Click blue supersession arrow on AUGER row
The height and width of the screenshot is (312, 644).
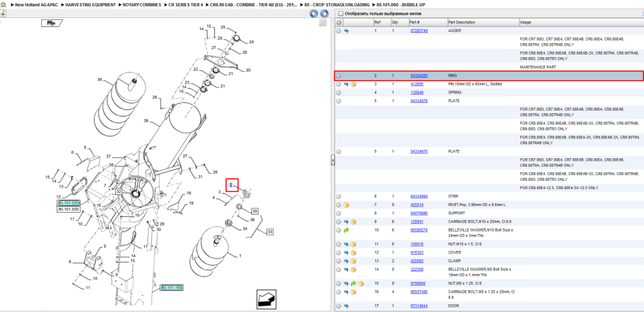click(346, 31)
